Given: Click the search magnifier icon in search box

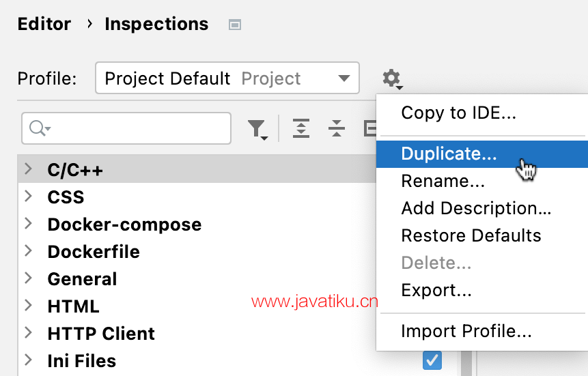Looking at the screenshot, I should coord(40,128).
